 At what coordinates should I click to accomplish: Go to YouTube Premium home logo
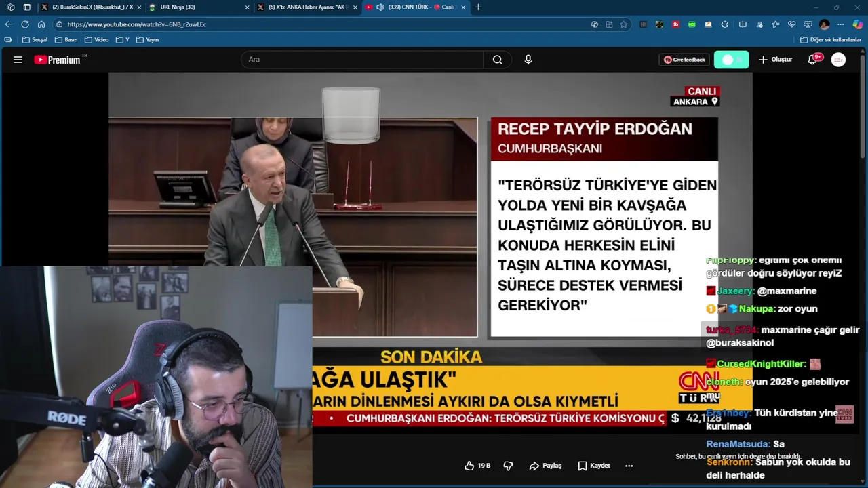(x=58, y=60)
